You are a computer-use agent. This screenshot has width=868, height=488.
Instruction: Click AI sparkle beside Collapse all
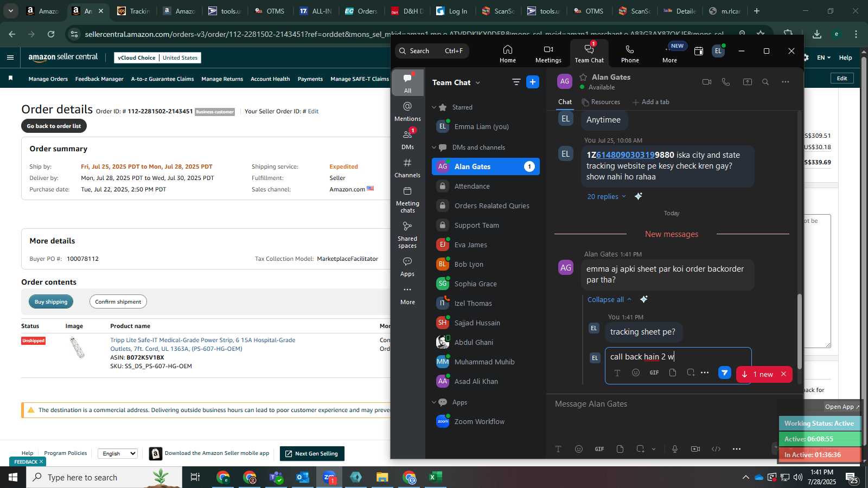(643, 299)
